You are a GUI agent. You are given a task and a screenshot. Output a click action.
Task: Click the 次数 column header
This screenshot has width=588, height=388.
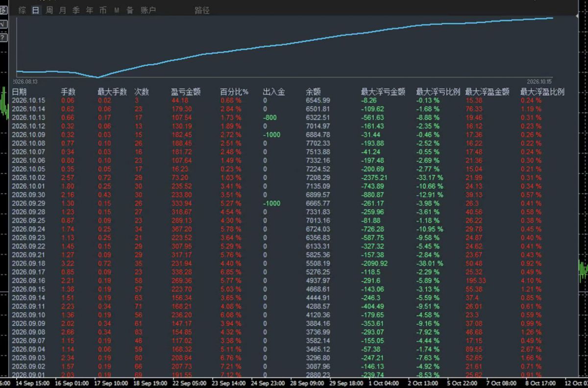(x=142, y=92)
